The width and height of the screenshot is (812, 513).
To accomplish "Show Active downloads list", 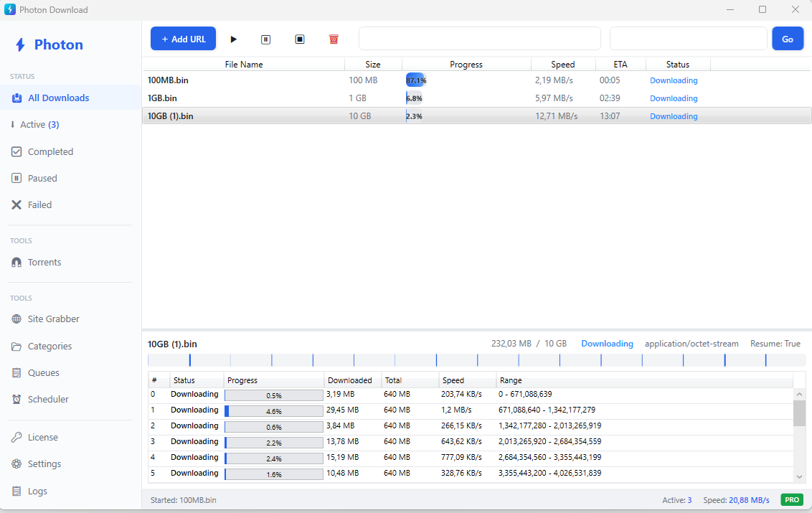I will (70, 124).
